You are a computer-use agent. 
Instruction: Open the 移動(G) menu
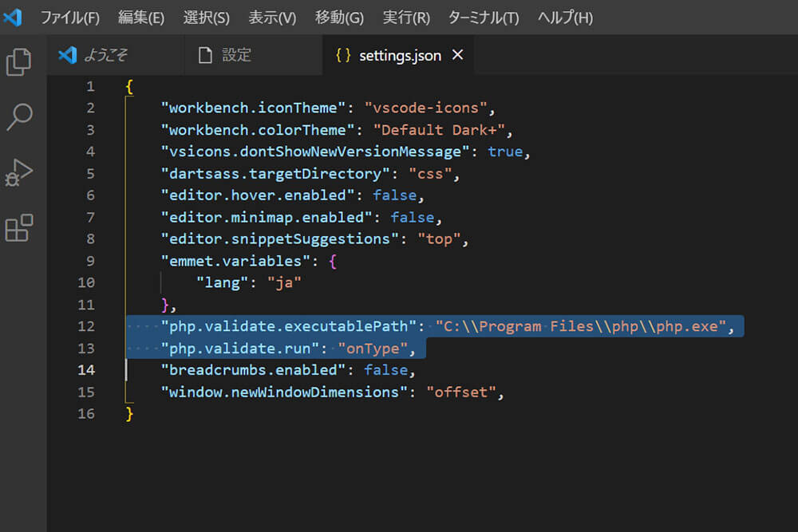339,18
